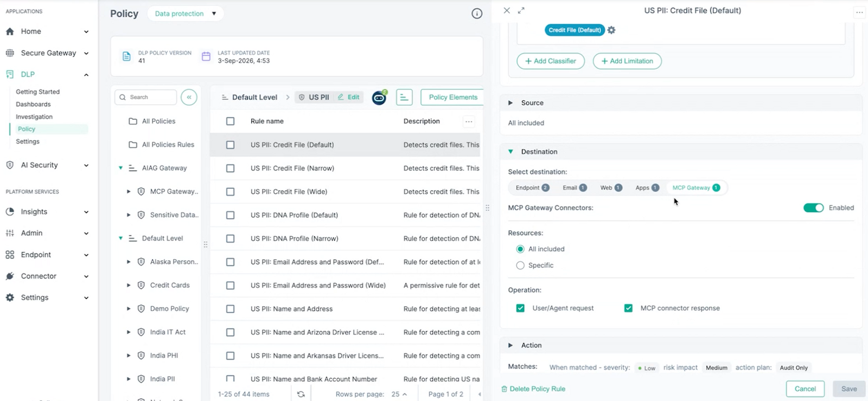The width and height of the screenshot is (868, 401).
Task: Check US PII: DNA Profile (Default) row
Action: 231,215
